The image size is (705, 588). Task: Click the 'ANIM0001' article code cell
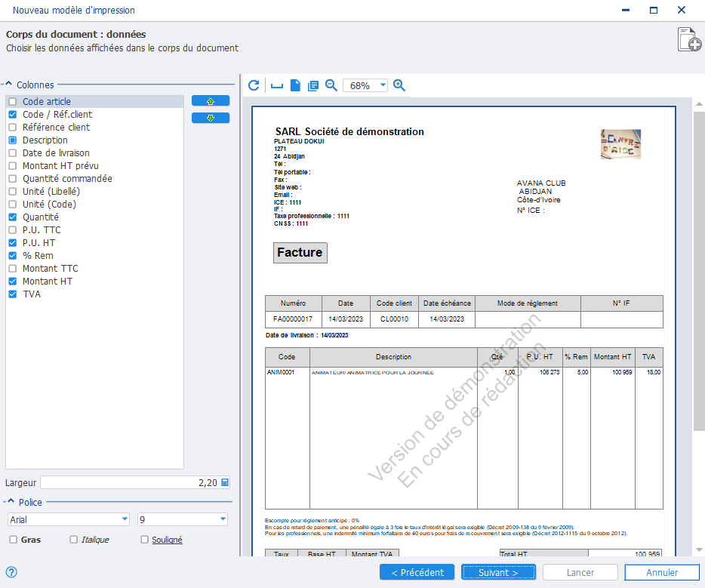281,372
